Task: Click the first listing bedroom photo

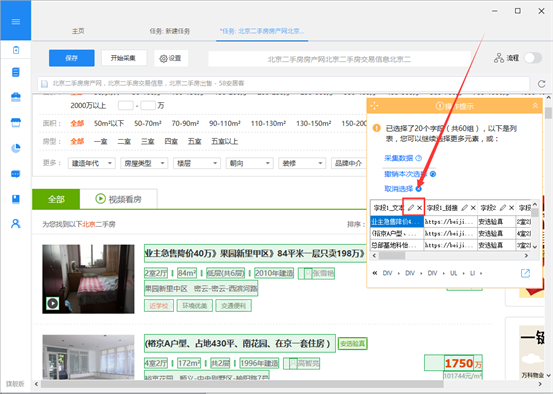Action: (x=88, y=279)
